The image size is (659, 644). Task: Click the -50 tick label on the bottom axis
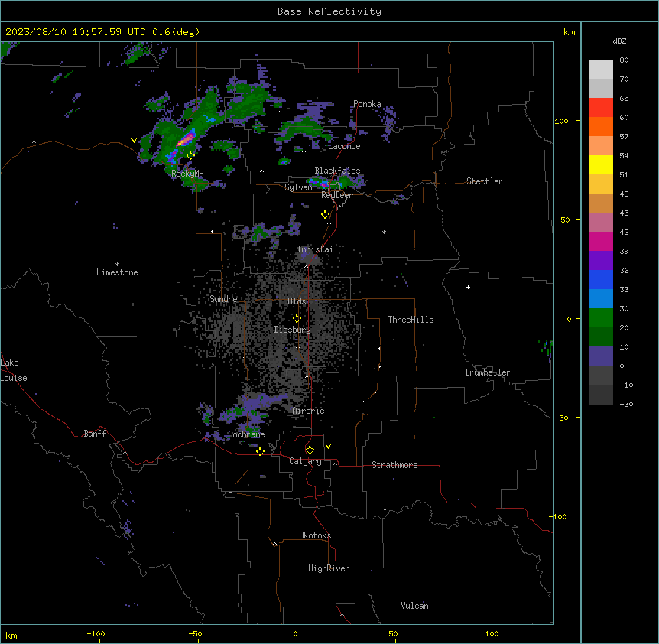pos(195,633)
